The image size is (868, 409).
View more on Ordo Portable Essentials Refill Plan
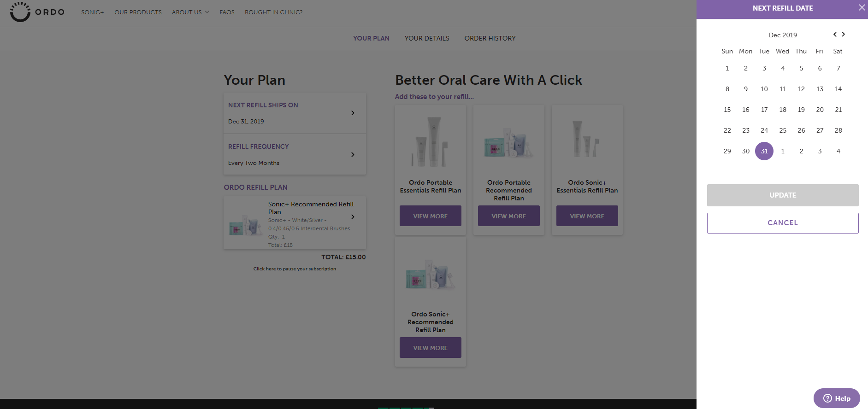[x=431, y=216]
